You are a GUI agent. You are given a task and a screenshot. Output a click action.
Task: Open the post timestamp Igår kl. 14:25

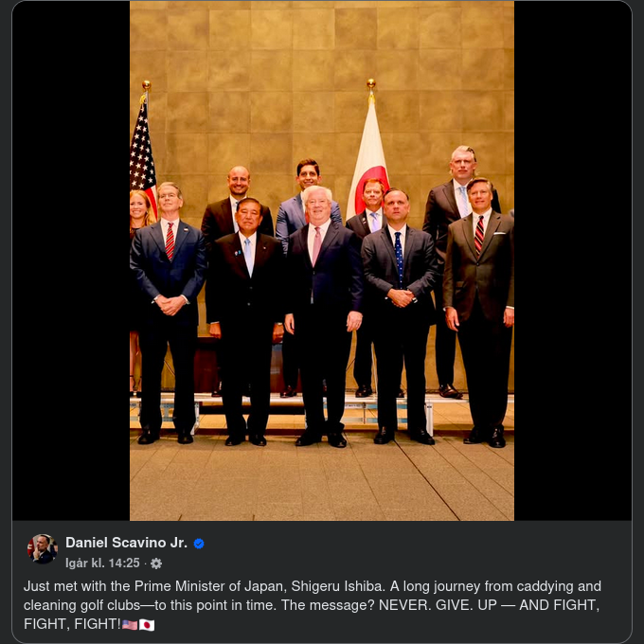(102, 563)
